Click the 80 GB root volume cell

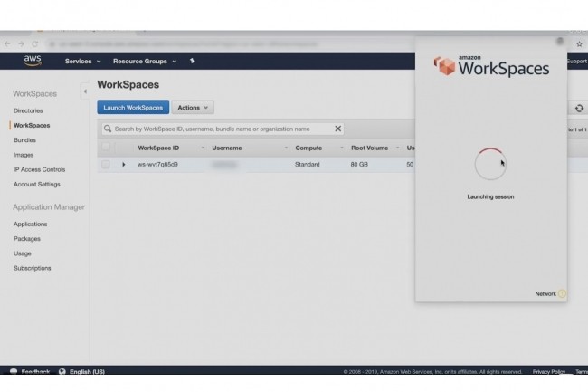click(359, 164)
